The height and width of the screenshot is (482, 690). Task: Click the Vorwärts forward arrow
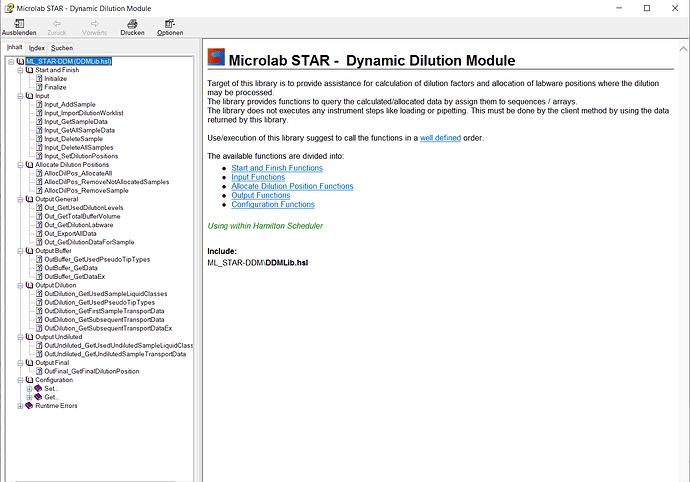94,23
